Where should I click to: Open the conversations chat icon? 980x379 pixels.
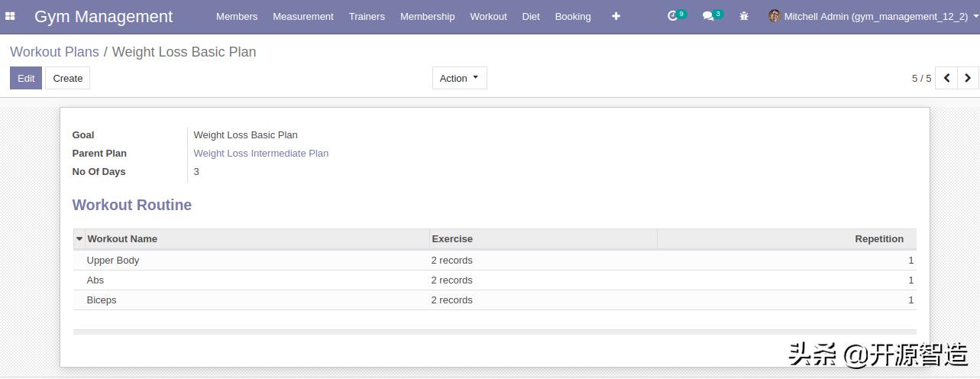708,16
